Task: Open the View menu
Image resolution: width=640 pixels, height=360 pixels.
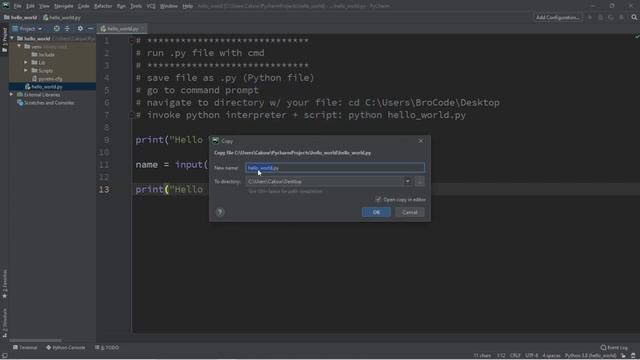Action: coord(44,6)
